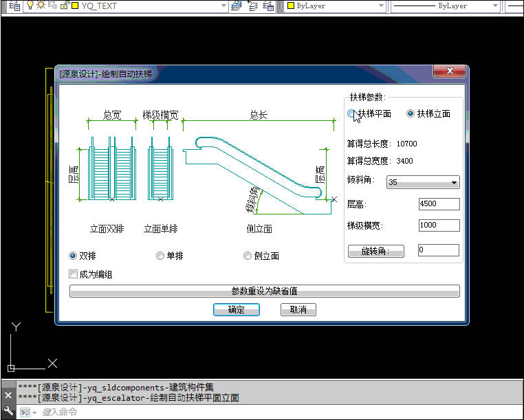Open command line customize wrench icon
The height and width of the screenshot is (420, 524).
8,410
